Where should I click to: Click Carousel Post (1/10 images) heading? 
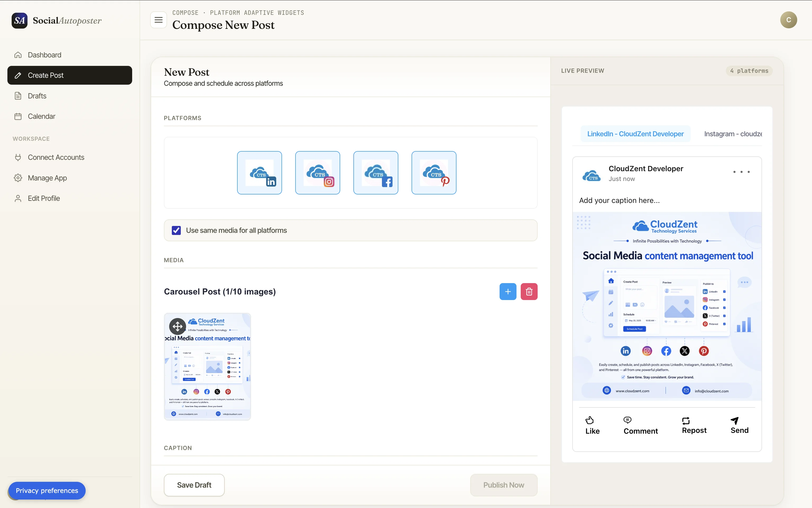220,292
